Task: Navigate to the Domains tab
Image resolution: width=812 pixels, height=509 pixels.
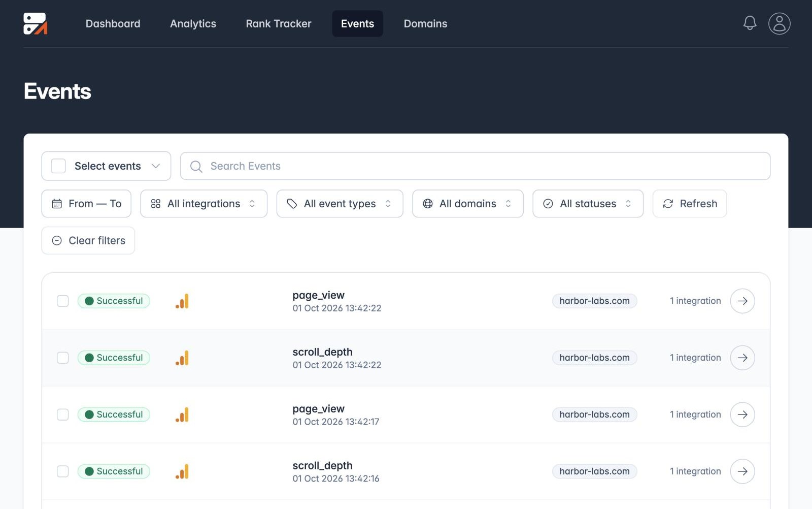Action: coord(425,23)
